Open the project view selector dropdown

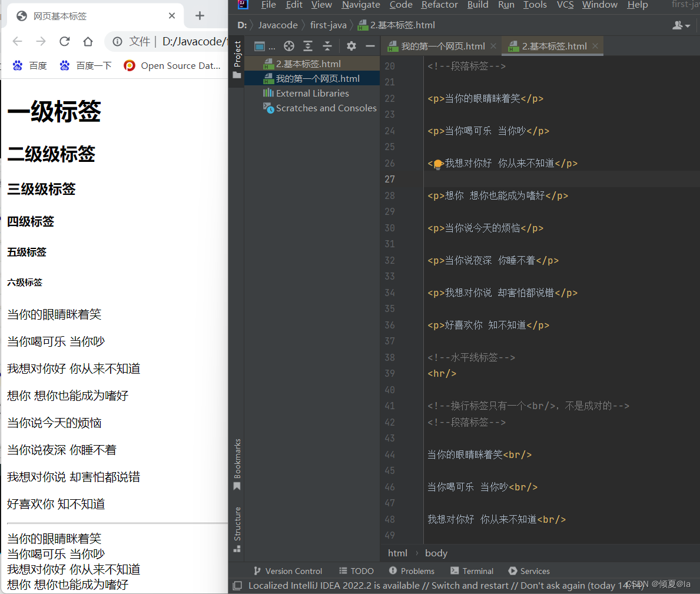pos(265,46)
